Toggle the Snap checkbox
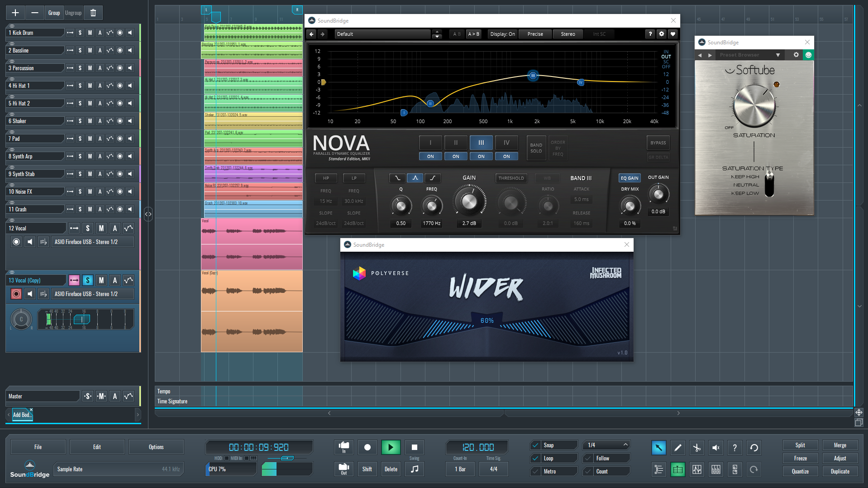Image resolution: width=868 pixels, height=488 pixels. tap(535, 445)
